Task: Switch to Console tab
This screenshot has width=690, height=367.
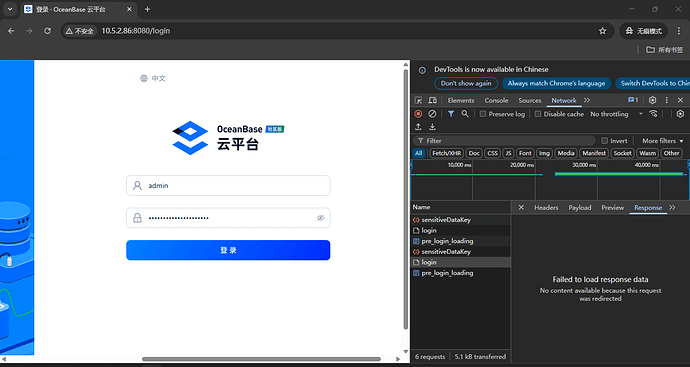Action: [x=496, y=100]
